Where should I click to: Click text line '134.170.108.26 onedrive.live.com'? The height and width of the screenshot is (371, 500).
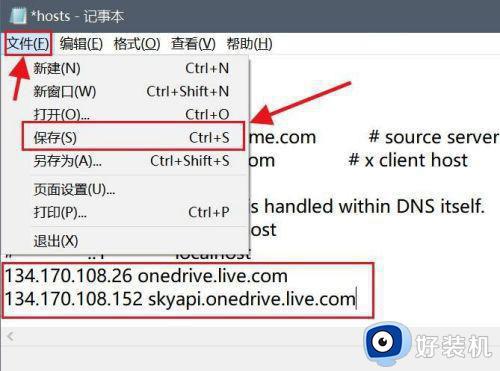[146, 276]
